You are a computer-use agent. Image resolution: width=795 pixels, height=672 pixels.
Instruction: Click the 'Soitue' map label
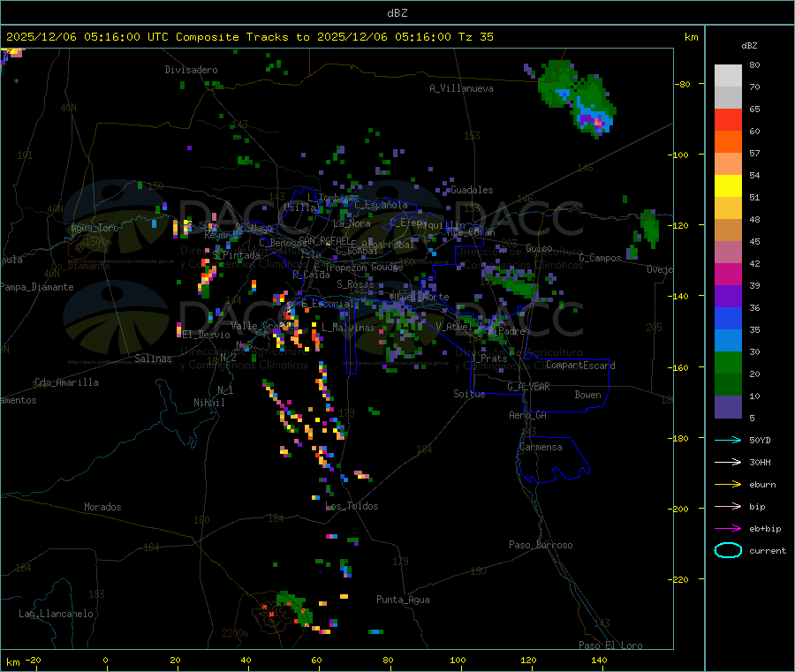click(469, 394)
